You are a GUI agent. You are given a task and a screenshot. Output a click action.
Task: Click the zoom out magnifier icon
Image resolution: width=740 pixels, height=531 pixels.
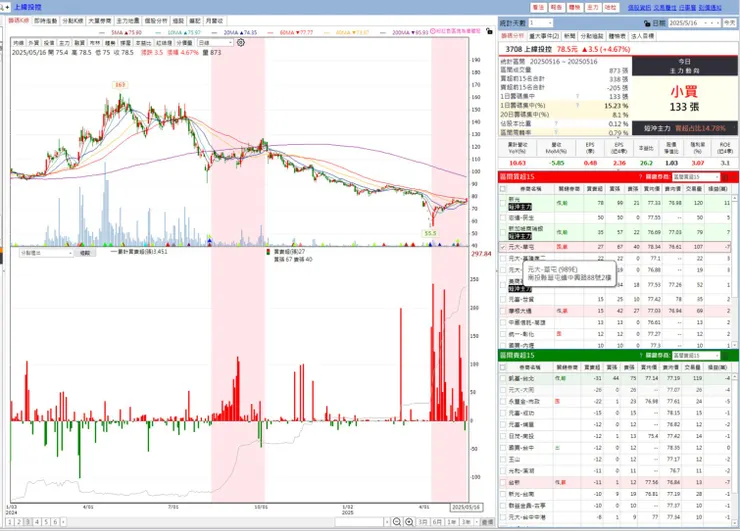(397, 522)
